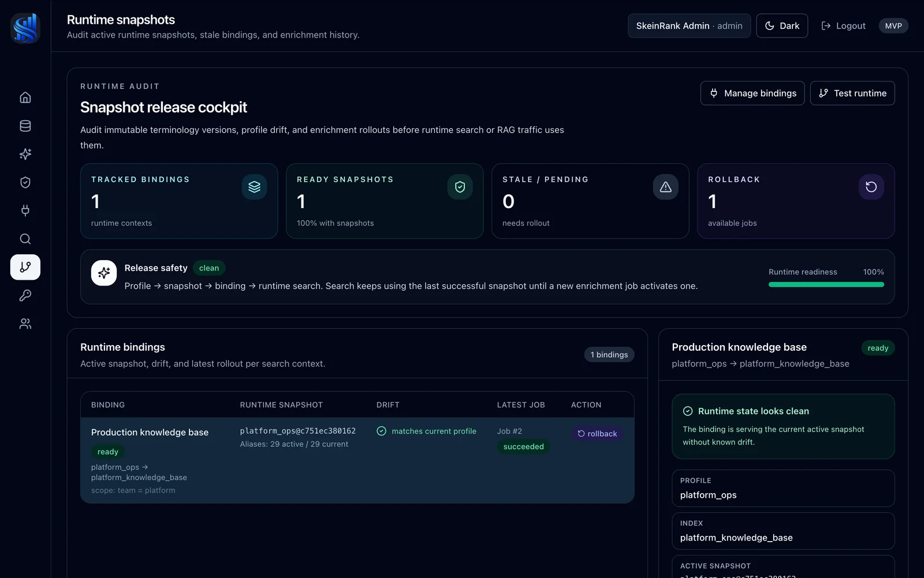Click the PROFILE field showing platform_ops
924x578 pixels.
pyautogui.click(x=783, y=488)
